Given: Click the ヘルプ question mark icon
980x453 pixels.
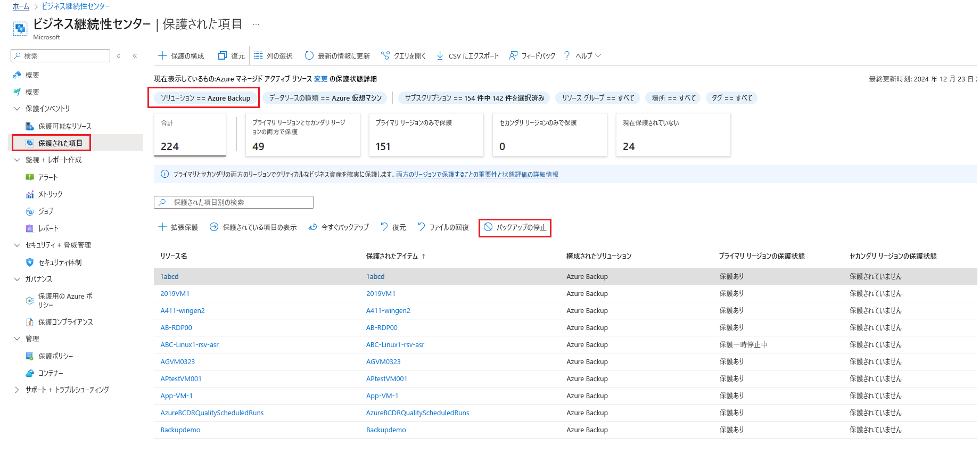Looking at the screenshot, I should [x=567, y=55].
